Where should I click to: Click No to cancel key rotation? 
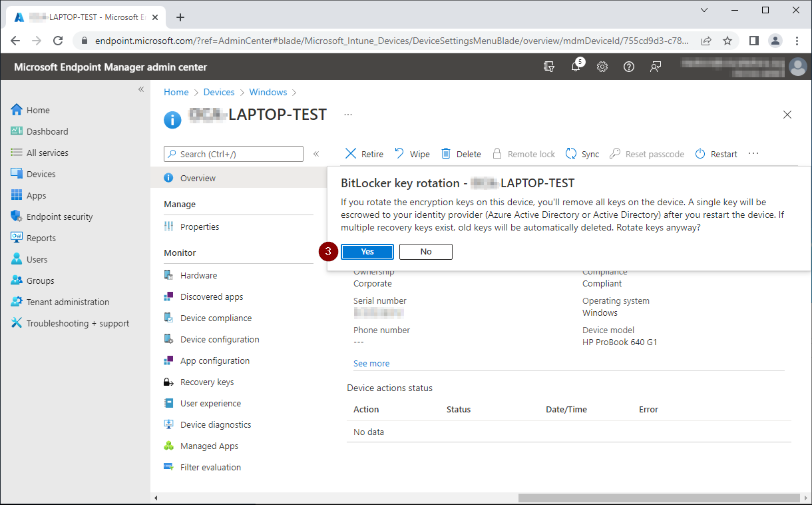[x=426, y=252]
